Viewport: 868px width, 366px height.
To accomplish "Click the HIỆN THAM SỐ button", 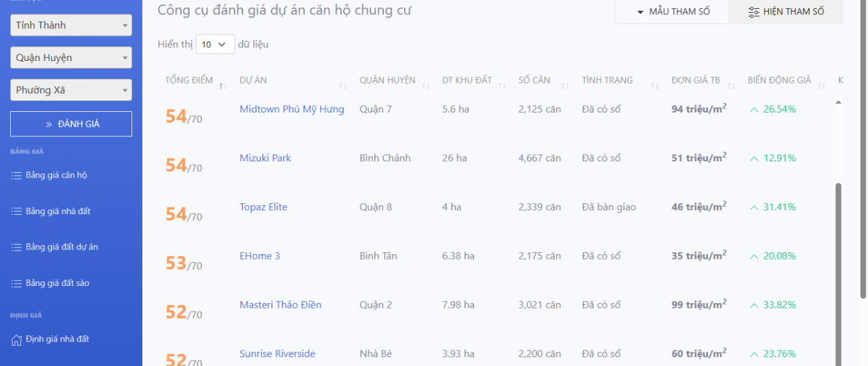I will click(x=786, y=12).
